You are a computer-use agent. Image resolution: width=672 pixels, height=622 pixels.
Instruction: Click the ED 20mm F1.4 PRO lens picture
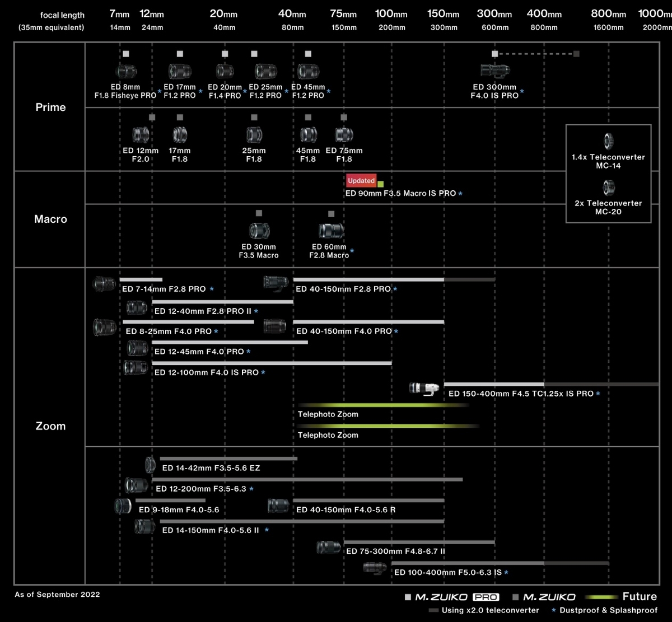coord(225,71)
